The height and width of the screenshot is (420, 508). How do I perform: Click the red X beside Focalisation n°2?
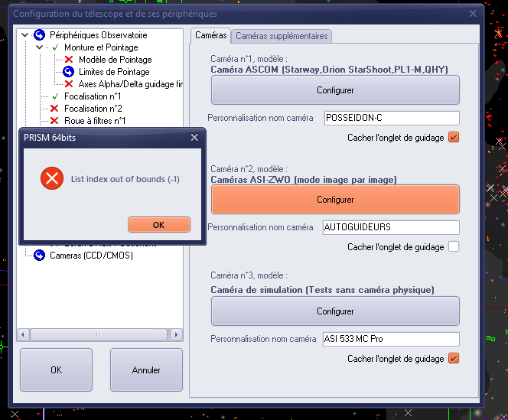tap(54, 109)
